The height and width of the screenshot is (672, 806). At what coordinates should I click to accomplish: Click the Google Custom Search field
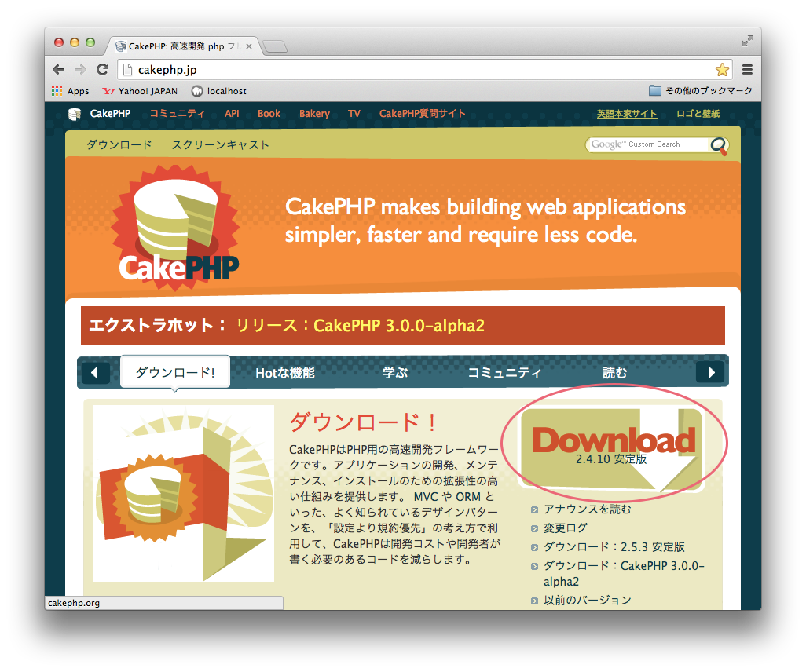coord(647,144)
